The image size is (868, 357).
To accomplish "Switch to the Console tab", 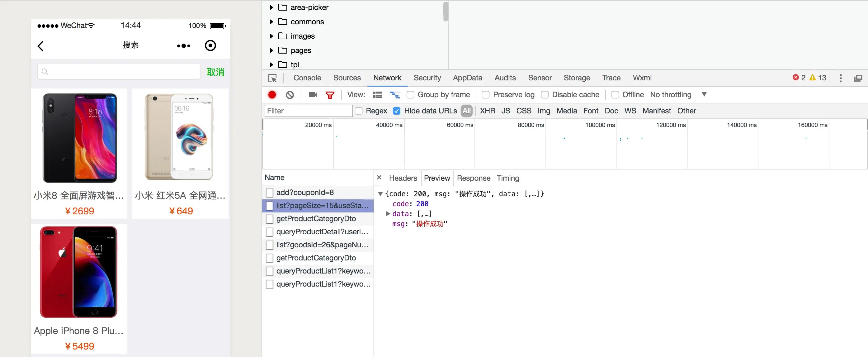I will click(307, 78).
